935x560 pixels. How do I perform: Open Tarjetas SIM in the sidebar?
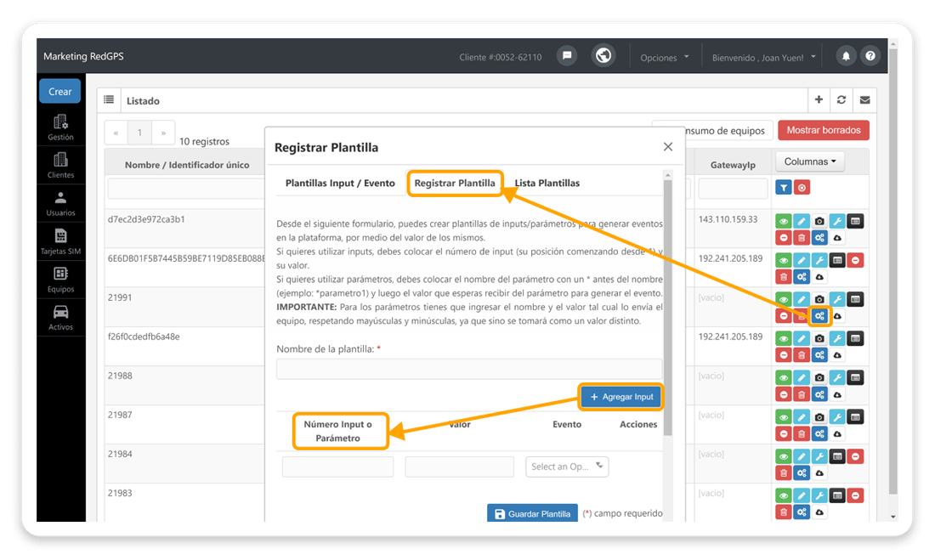61,242
